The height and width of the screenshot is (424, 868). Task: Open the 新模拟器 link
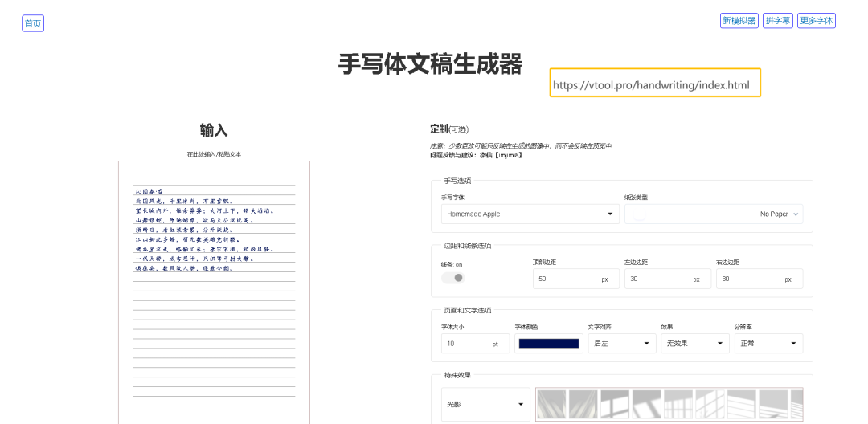point(739,21)
